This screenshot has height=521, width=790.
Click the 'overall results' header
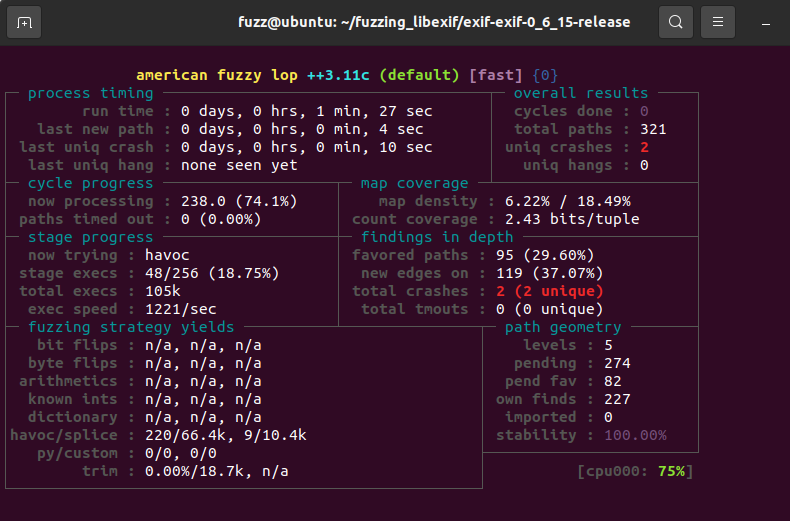(x=581, y=93)
